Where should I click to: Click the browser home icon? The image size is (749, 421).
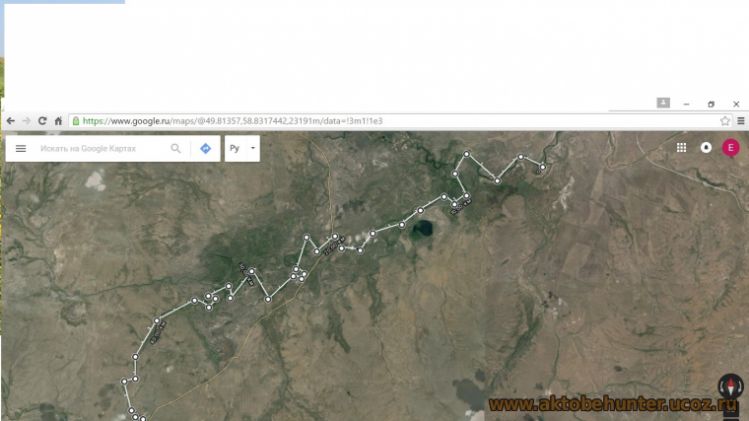click(58, 121)
